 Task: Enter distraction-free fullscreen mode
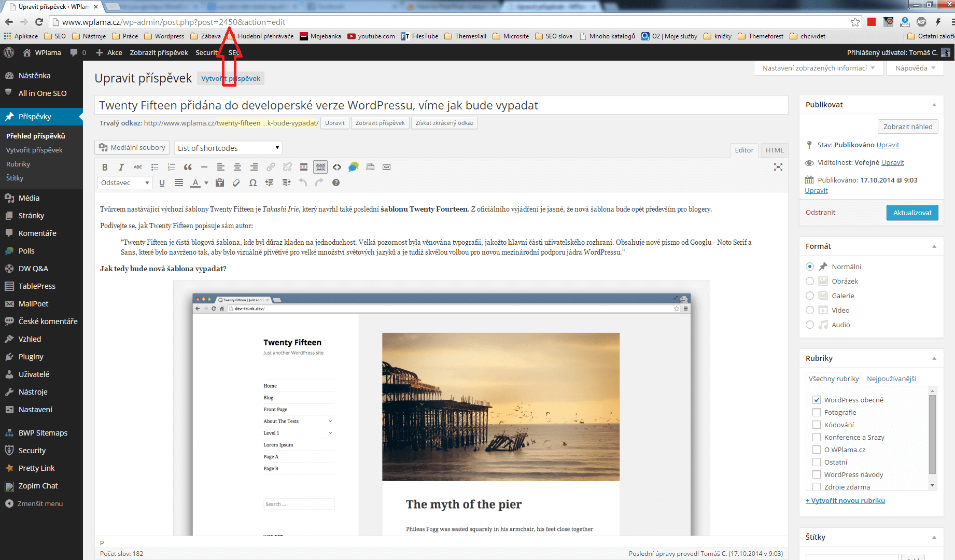point(778,167)
